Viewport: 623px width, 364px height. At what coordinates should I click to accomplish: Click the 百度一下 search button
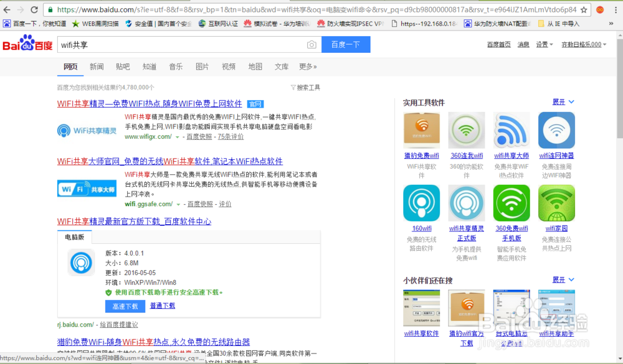[x=346, y=44]
